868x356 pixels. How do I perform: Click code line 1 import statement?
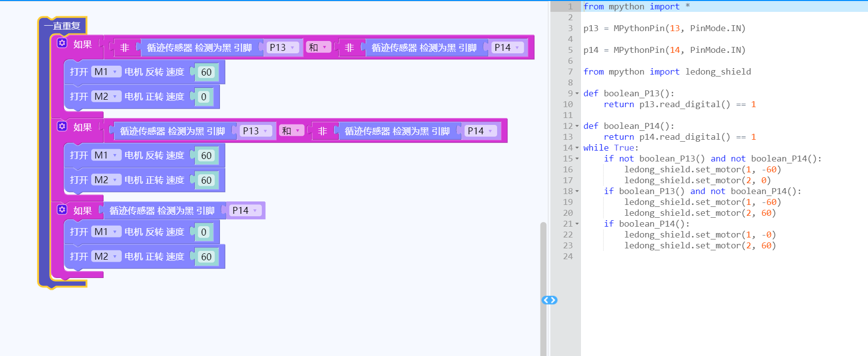(636, 6)
